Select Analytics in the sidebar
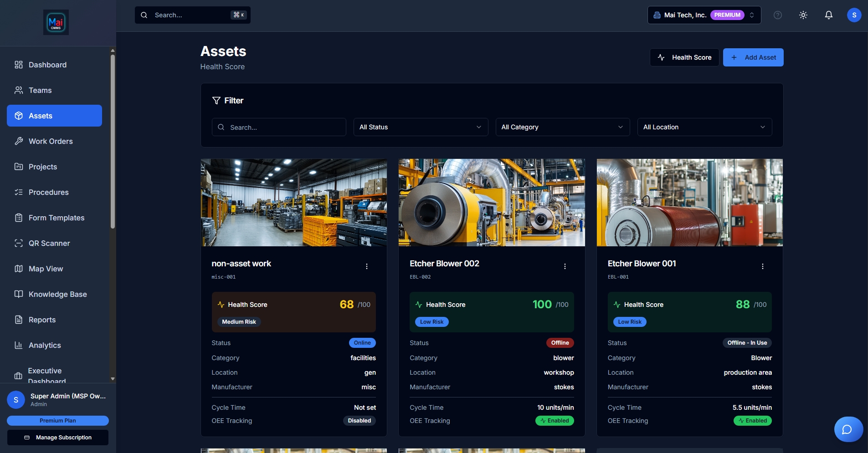The height and width of the screenshot is (453, 868). point(45,345)
